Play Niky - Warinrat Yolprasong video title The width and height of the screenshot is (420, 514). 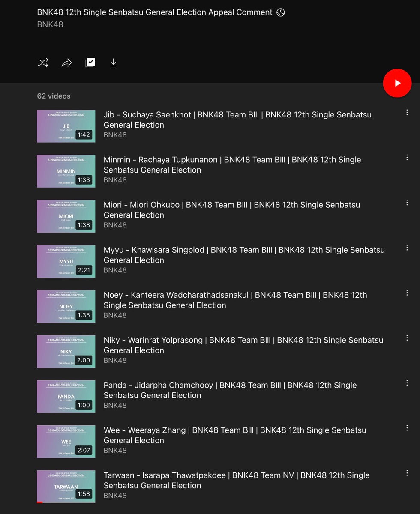(x=243, y=345)
